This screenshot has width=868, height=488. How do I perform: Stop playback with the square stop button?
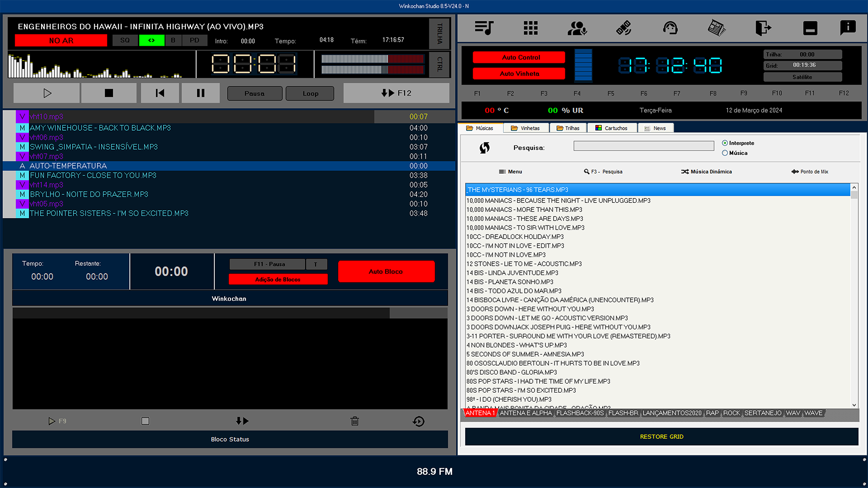coord(109,93)
